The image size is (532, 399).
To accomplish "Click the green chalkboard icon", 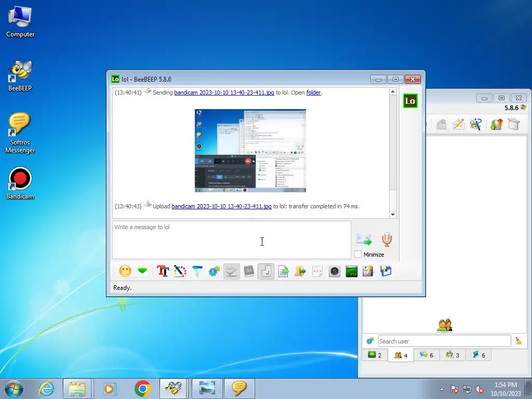I will [x=352, y=271].
